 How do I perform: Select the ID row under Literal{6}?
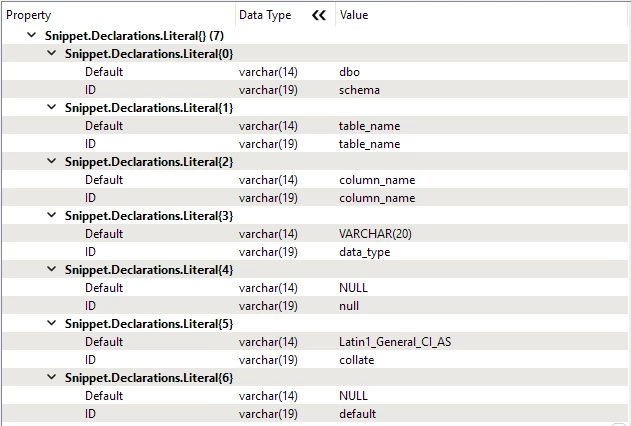[316, 414]
